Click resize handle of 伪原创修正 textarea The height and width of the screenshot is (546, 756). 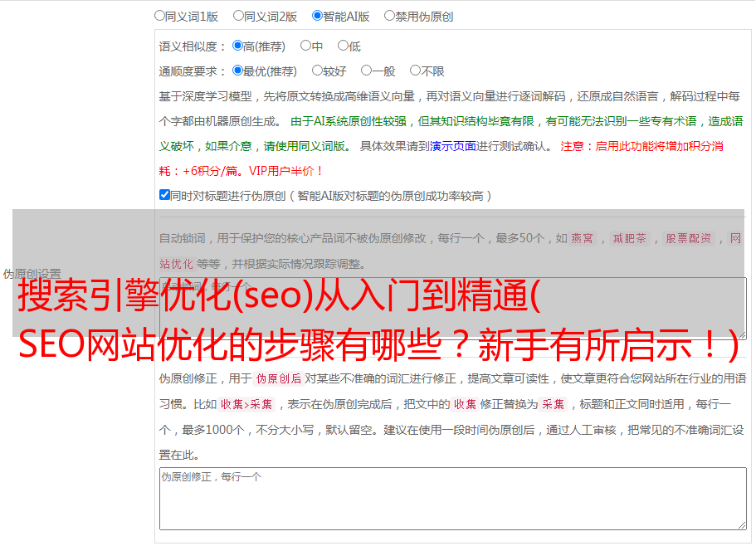(x=742, y=525)
